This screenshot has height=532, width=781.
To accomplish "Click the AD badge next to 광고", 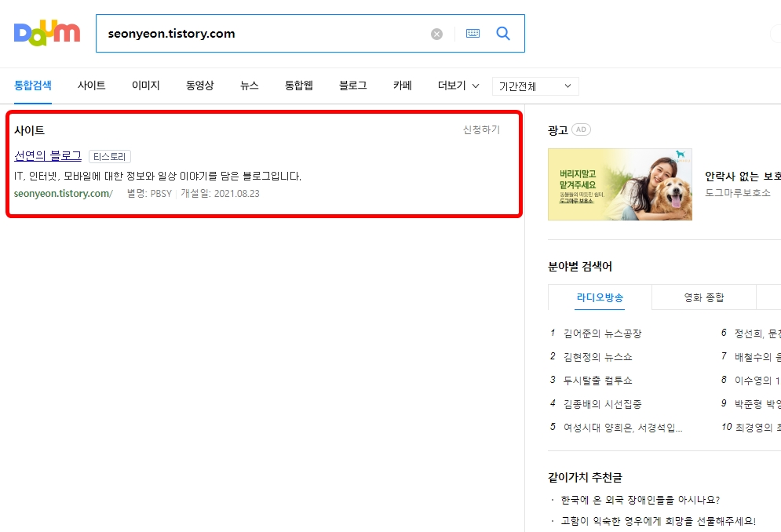I will pyautogui.click(x=581, y=129).
